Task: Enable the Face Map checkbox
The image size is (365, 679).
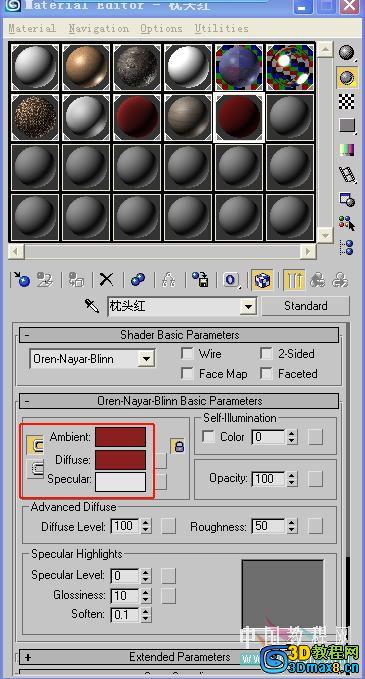Action: (187, 373)
